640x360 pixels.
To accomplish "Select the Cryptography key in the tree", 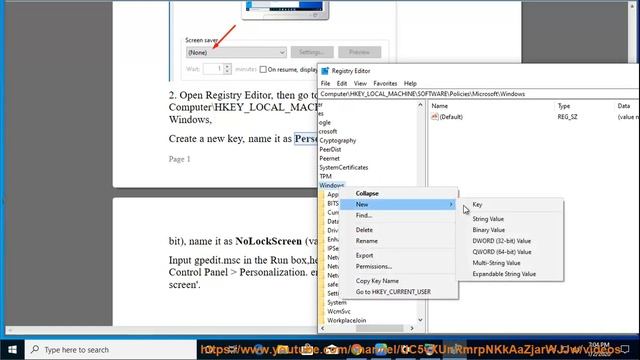I will (338, 140).
